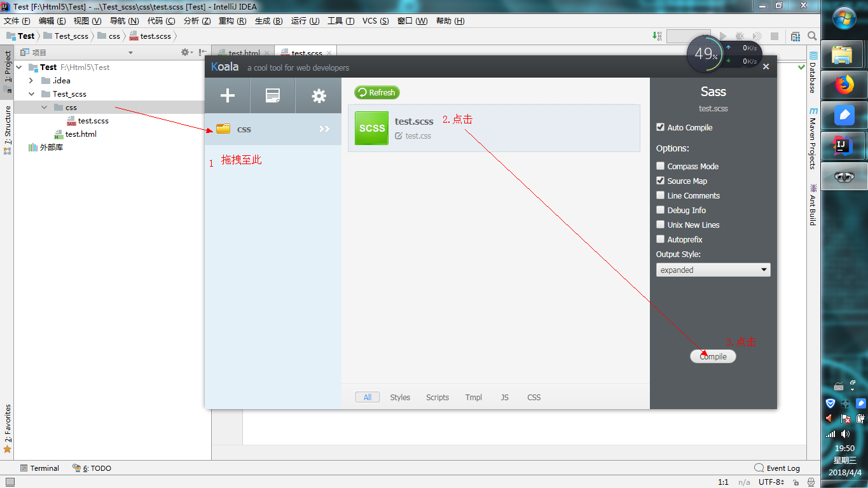This screenshot has width=868, height=488.
Task: Click the system tray volume speaker icon
Action: [846, 434]
